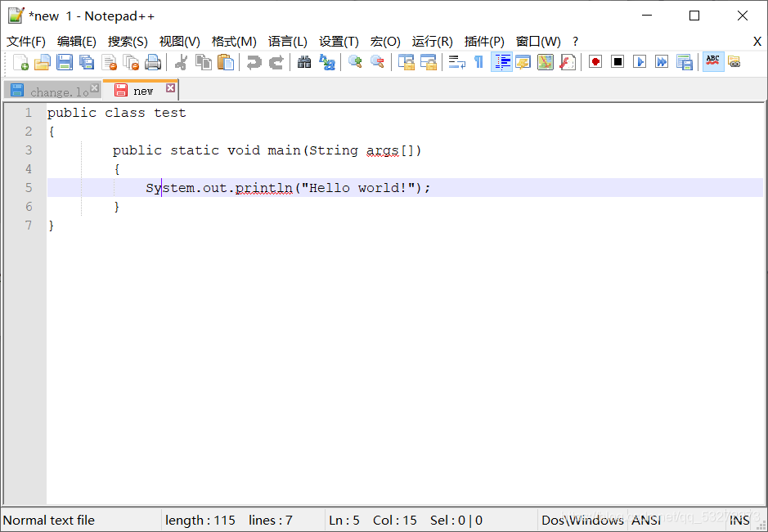Image resolution: width=768 pixels, height=532 pixels.
Task: Click 'main' in line 3
Action: coord(284,150)
